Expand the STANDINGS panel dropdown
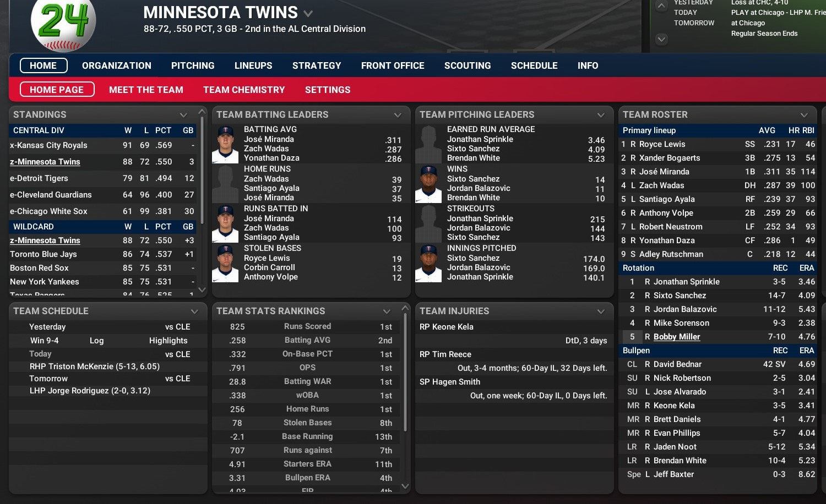This screenshot has height=504, width=826. tap(184, 114)
